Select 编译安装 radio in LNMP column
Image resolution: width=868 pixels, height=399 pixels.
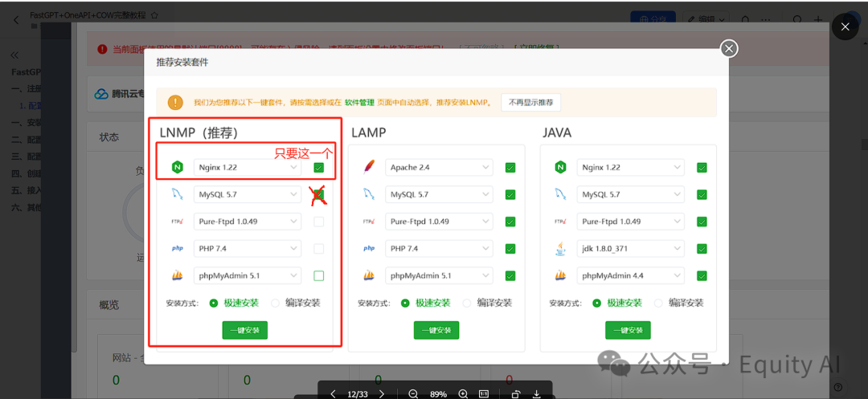[x=275, y=303]
